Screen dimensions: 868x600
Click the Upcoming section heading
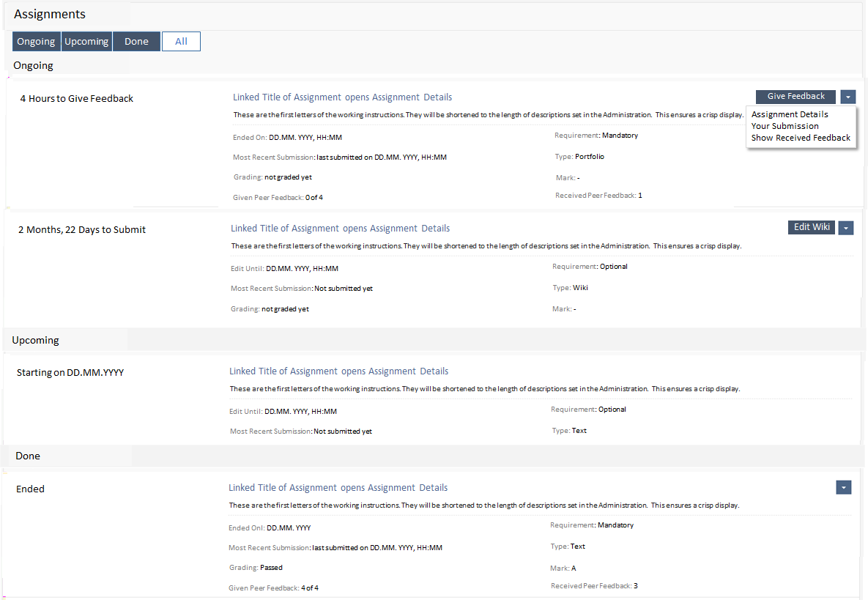pyautogui.click(x=35, y=340)
